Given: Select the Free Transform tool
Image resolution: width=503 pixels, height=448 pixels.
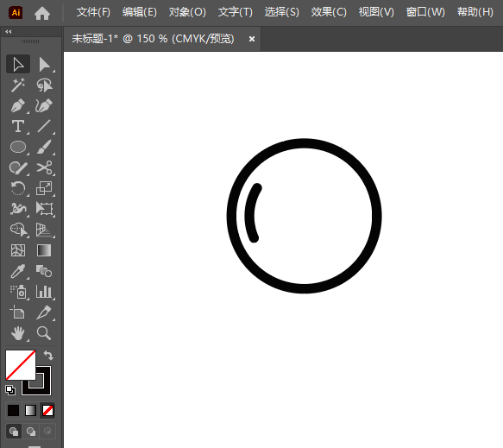Looking at the screenshot, I should click(44, 209).
